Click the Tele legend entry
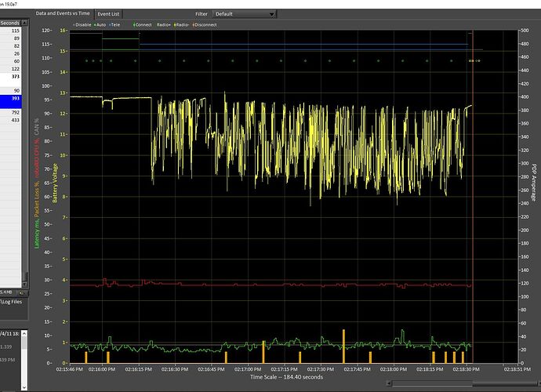 coord(114,25)
